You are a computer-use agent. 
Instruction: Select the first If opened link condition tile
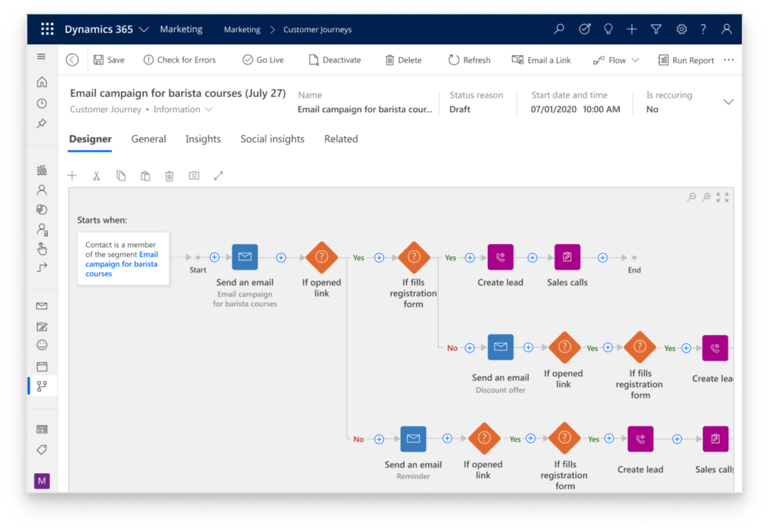tap(321, 257)
